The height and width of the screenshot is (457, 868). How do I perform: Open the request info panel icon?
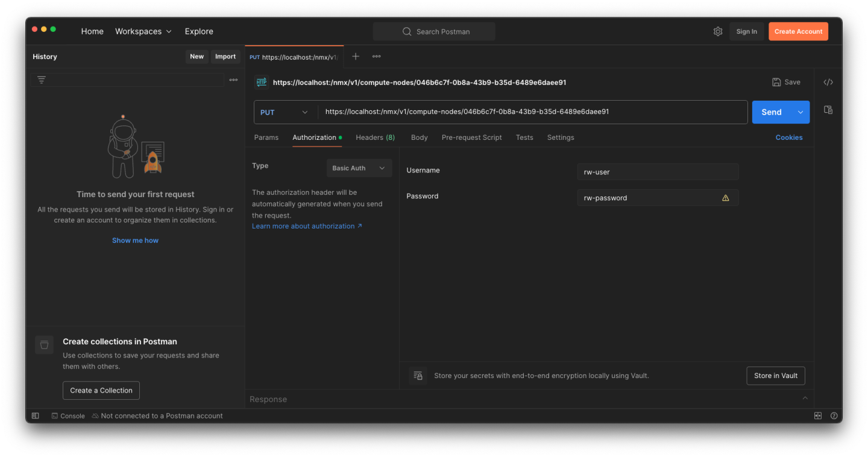tap(828, 110)
